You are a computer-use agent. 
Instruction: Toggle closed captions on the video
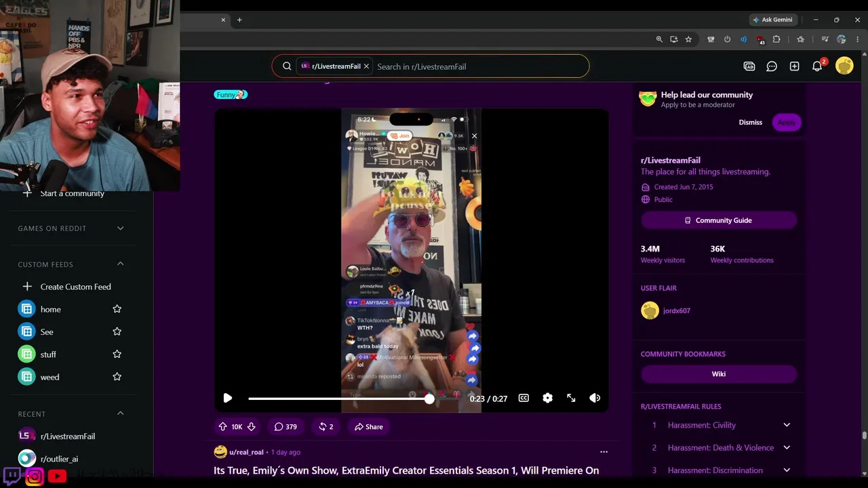pos(524,399)
